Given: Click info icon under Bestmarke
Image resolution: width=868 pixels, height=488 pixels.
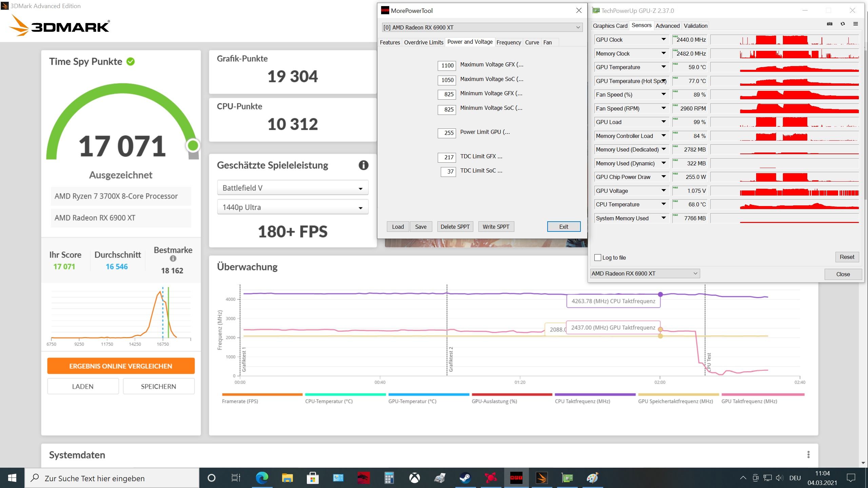Looking at the screenshot, I should [173, 259].
